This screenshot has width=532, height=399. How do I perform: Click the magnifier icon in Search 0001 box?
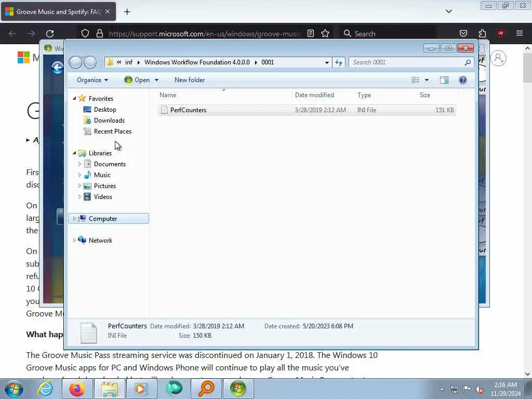pos(468,62)
